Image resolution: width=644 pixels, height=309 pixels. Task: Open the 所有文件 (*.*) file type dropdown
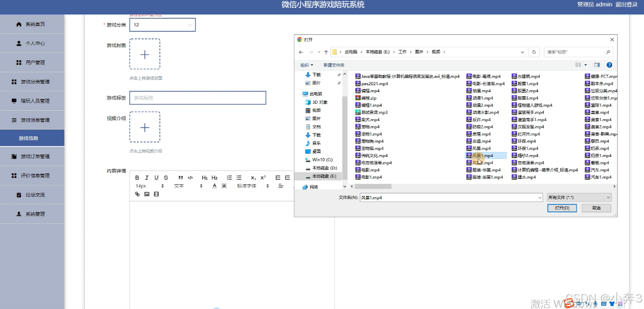[579, 197]
